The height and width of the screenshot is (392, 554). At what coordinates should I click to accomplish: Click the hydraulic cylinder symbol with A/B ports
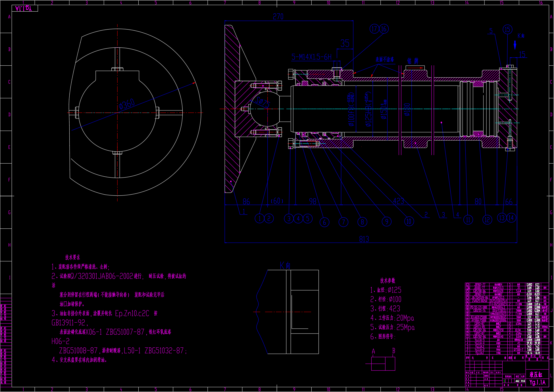383,363
